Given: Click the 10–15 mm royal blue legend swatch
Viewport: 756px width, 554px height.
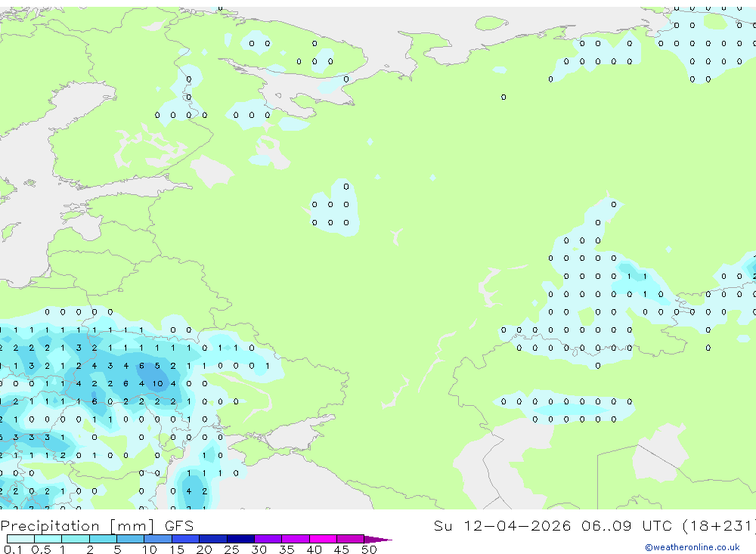Looking at the screenshot, I should (158, 539).
